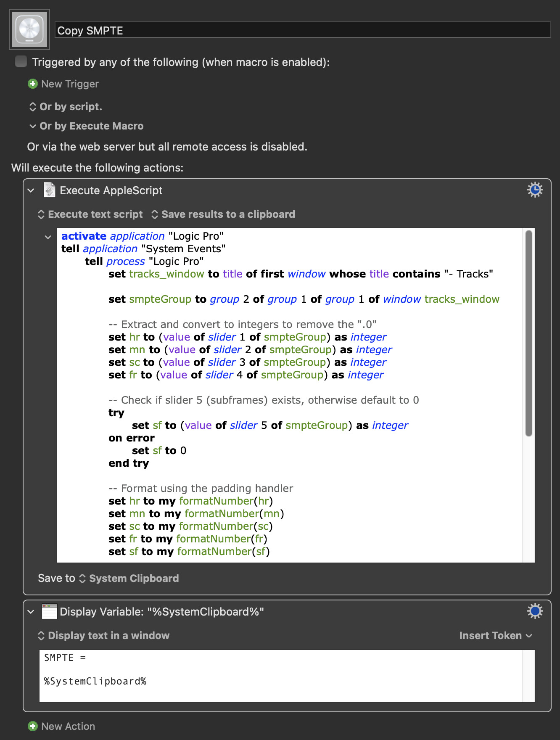Viewport: 560px width, 740px height.
Task: Toggle the macro triggers enabled checkbox
Action: tap(21, 62)
